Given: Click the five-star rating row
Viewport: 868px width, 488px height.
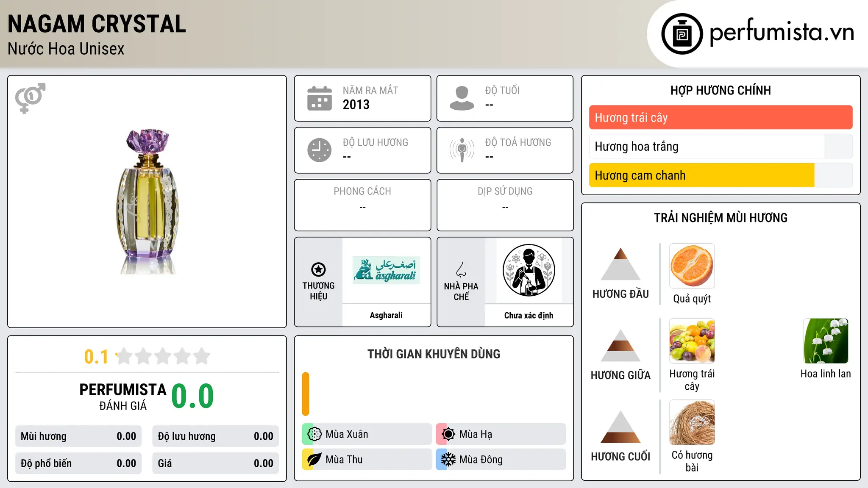Looking at the screenshot, I should tap(163, 356).
